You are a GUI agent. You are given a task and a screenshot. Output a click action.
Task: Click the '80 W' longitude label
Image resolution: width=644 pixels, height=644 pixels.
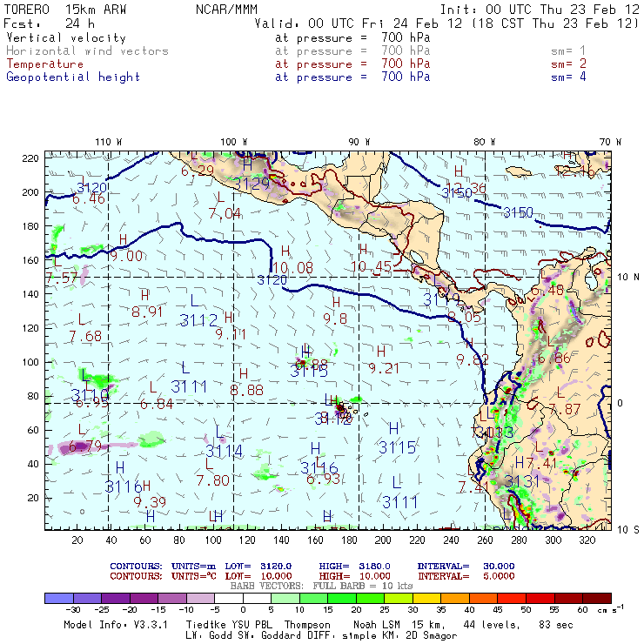click(x=484, y=142)
